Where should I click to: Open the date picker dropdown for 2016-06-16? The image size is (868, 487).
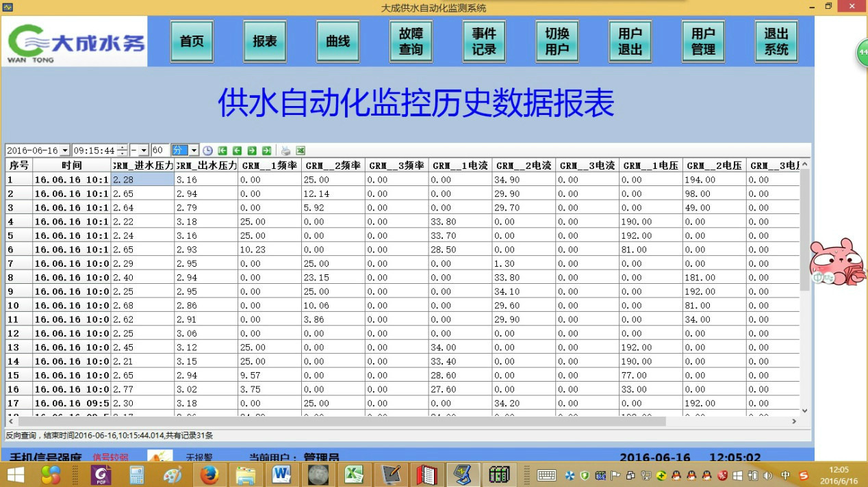[65, 150]
